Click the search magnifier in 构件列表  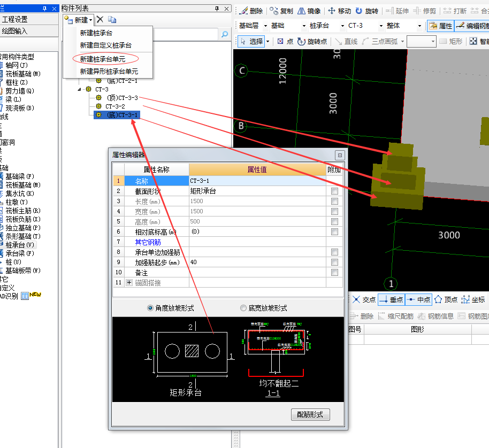(x=225, y=34)
